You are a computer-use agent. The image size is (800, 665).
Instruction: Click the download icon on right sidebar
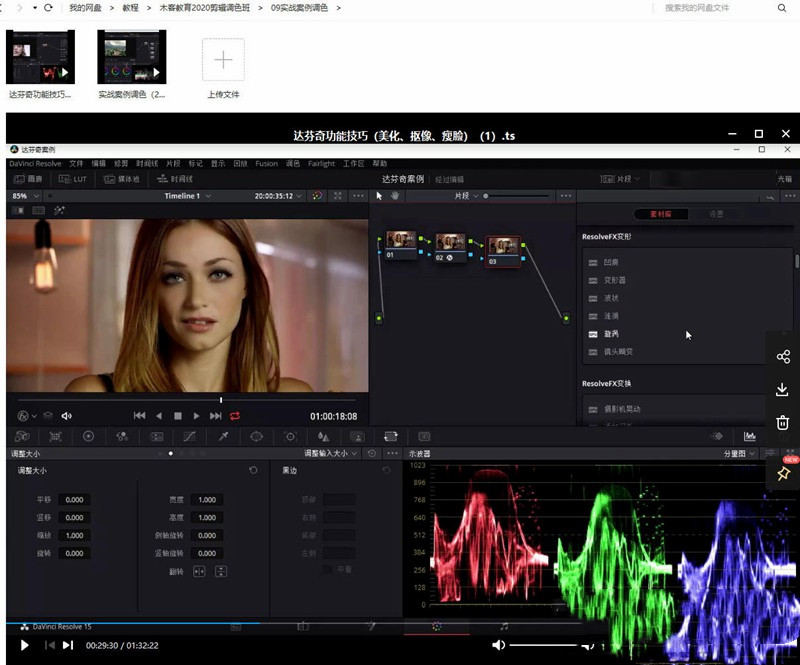pos(782,390)
